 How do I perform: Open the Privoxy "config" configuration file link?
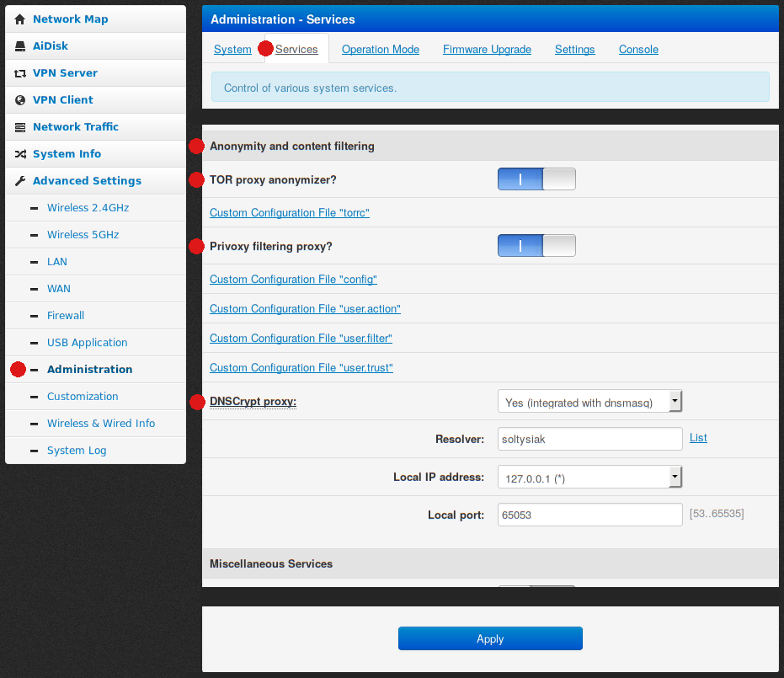pyautogui.click(x=294, y=279)
